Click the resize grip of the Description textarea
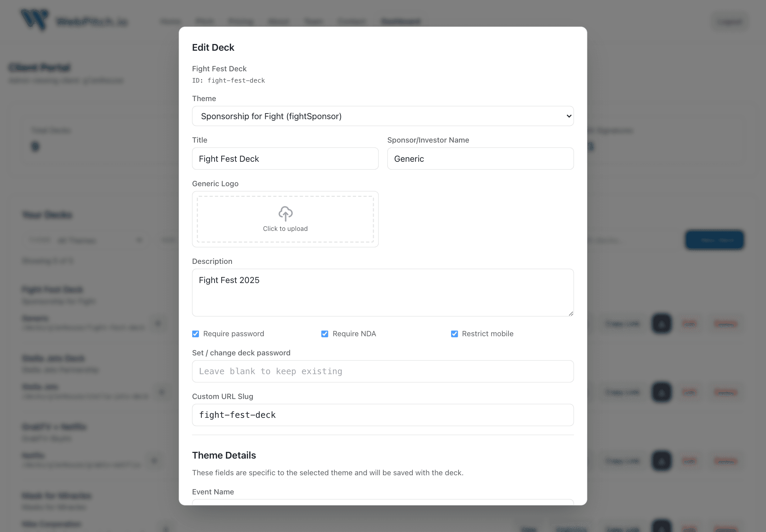The height and width of the screenshot is (532, 766). (x=571, y=313)
